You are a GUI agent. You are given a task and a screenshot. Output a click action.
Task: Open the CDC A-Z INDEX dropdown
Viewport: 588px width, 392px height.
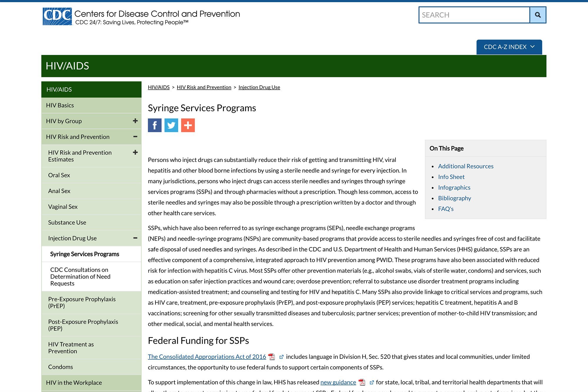tap(509, 47)
